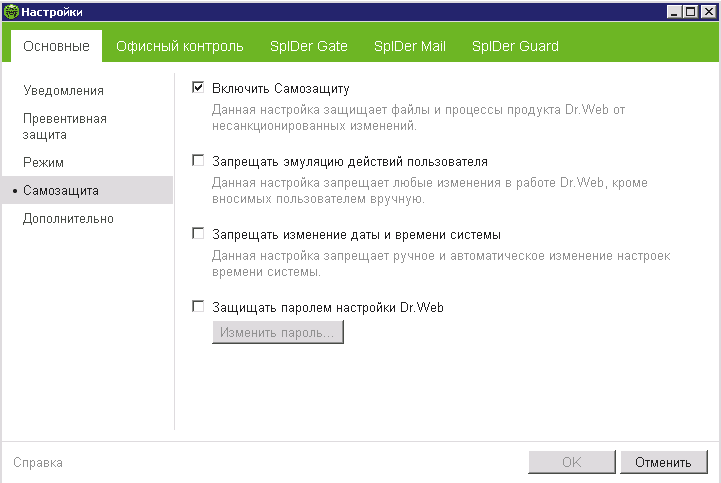Open Уведомления in the sidebar
Image resolution: width=721 pixels, height=483 pixels.
64,91
